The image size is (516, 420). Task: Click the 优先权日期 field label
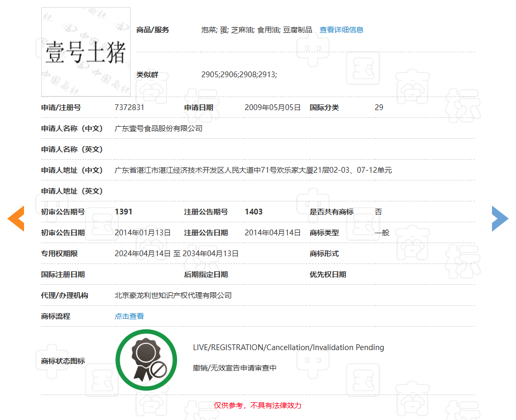click(328, 274)
